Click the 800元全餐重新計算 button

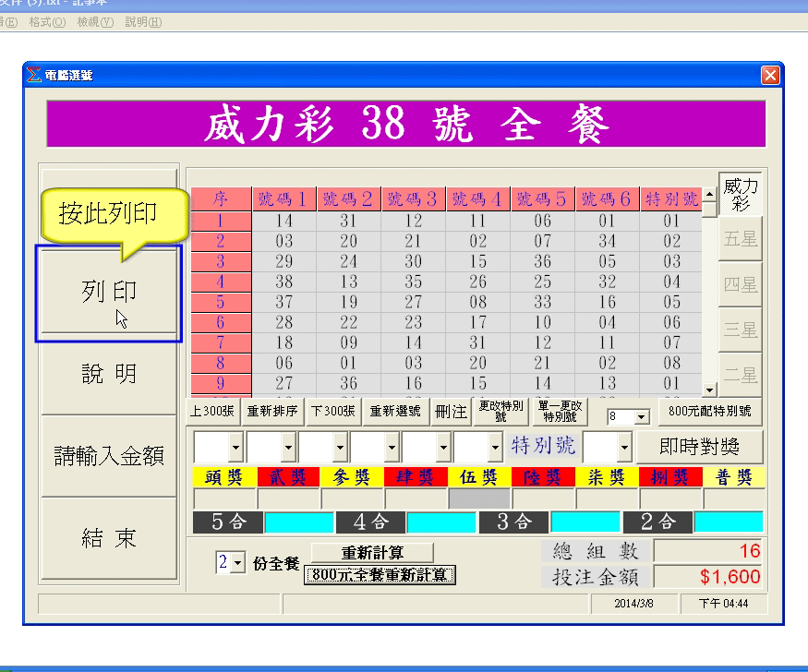(380, 575)
